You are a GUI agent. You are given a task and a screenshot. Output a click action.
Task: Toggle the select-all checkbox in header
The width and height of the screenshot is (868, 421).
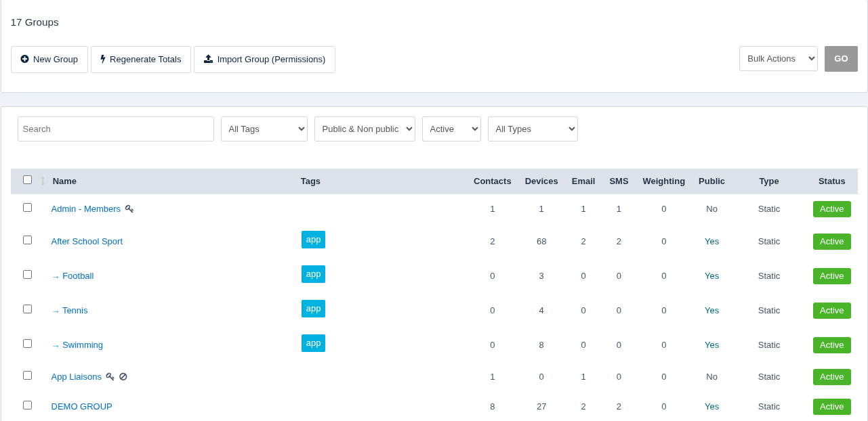pos(27,180)
